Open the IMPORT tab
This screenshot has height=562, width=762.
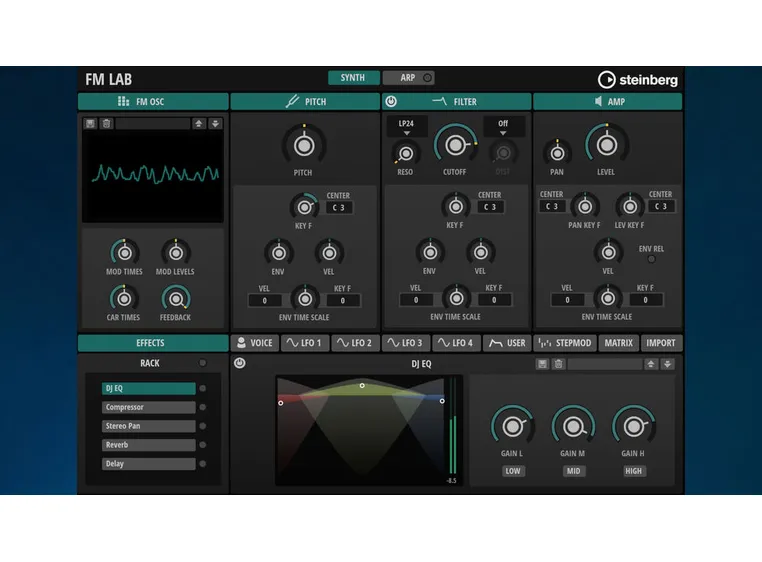661,343
